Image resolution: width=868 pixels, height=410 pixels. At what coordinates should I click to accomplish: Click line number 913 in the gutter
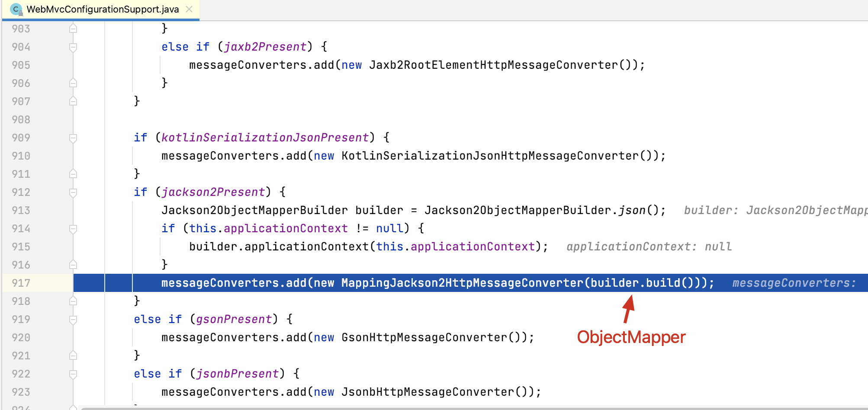pyautogui.click(x=21, y=210)
